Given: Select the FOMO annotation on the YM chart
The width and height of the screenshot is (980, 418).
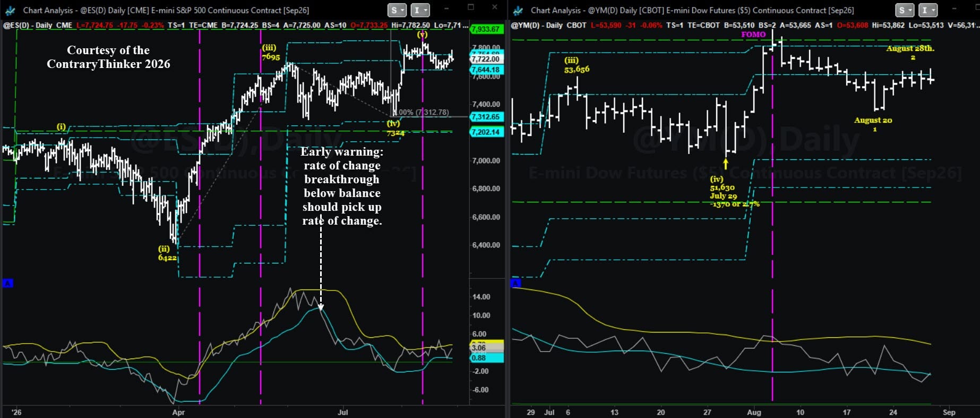Looking at the screenshot, I should (x=753, y=34).
